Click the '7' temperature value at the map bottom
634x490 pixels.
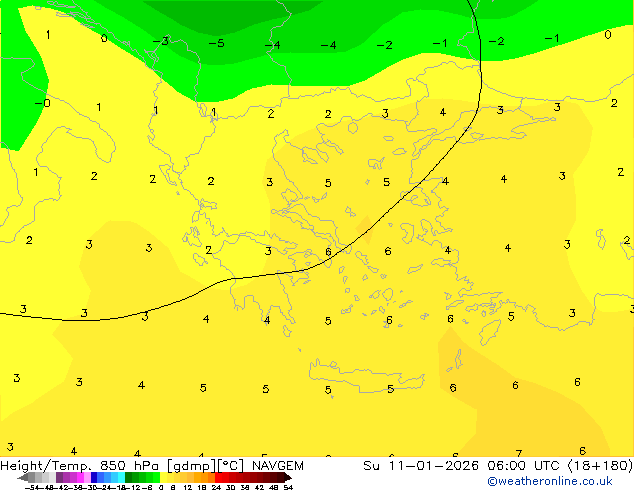pyautogui.click(x=519, y=454)
